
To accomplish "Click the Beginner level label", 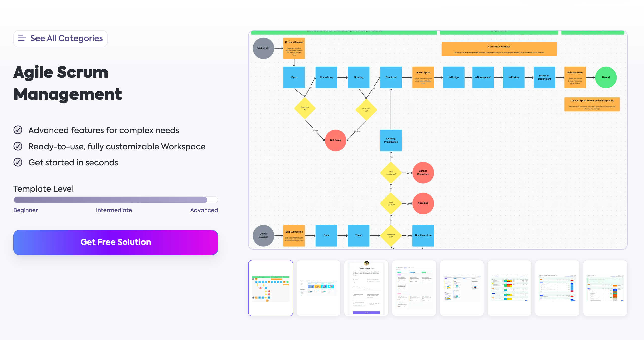I will 26,210.
